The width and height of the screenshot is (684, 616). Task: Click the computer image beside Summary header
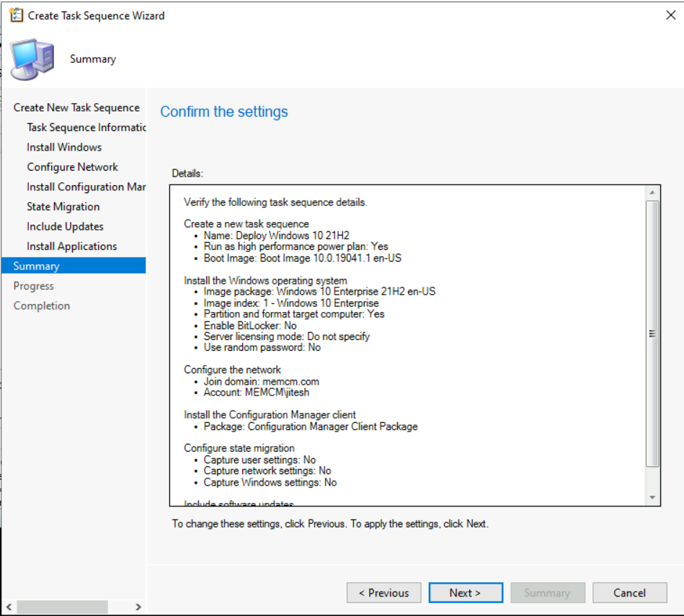click(x=32, y=59)
